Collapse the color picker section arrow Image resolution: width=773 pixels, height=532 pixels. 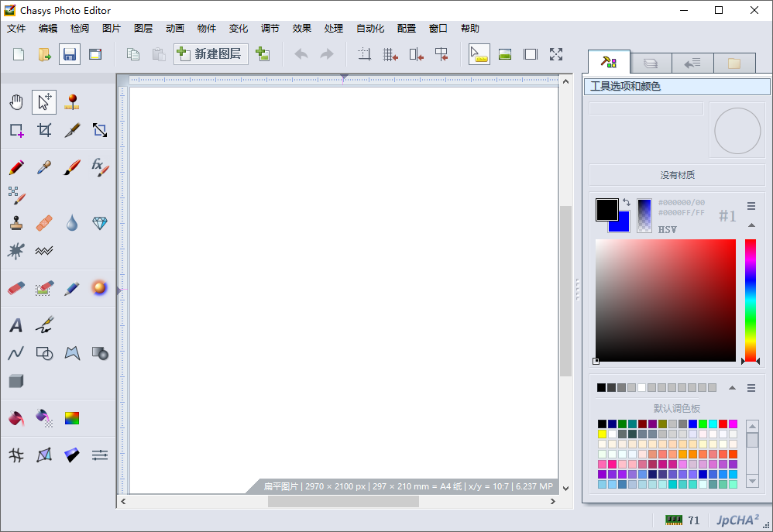tap(751, 225)
